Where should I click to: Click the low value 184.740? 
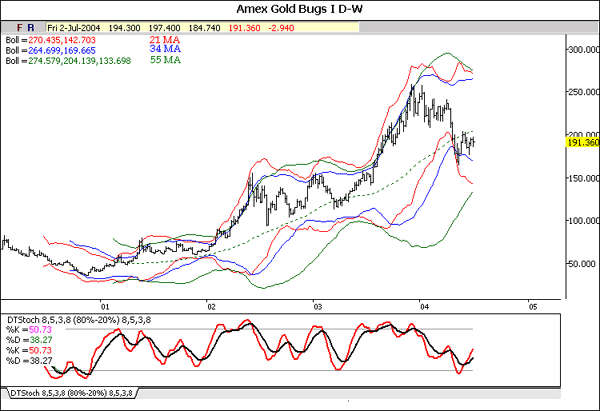[204, 28]
